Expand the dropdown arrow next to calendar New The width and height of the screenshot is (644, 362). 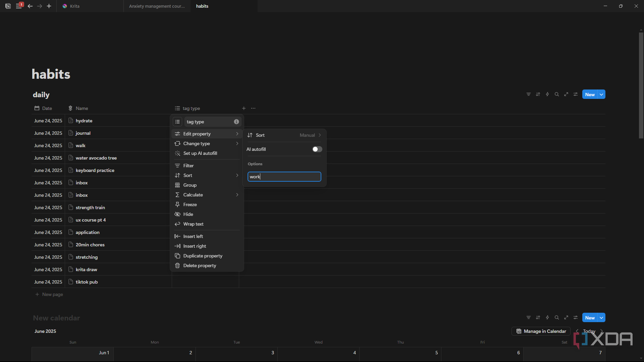pyautogui.click(x=601, y=318)
